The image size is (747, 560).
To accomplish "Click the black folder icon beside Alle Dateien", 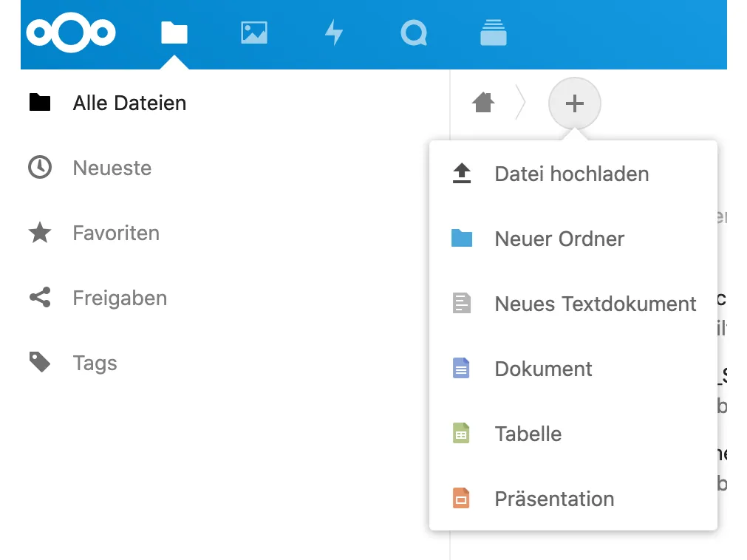I will pyautogui.click(x=40, y=102).
